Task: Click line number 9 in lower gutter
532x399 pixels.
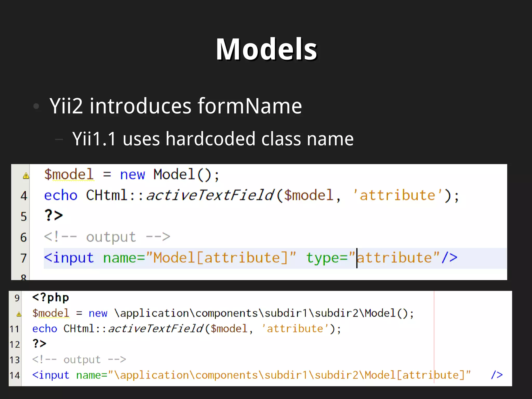Action: tap(17, 298)
